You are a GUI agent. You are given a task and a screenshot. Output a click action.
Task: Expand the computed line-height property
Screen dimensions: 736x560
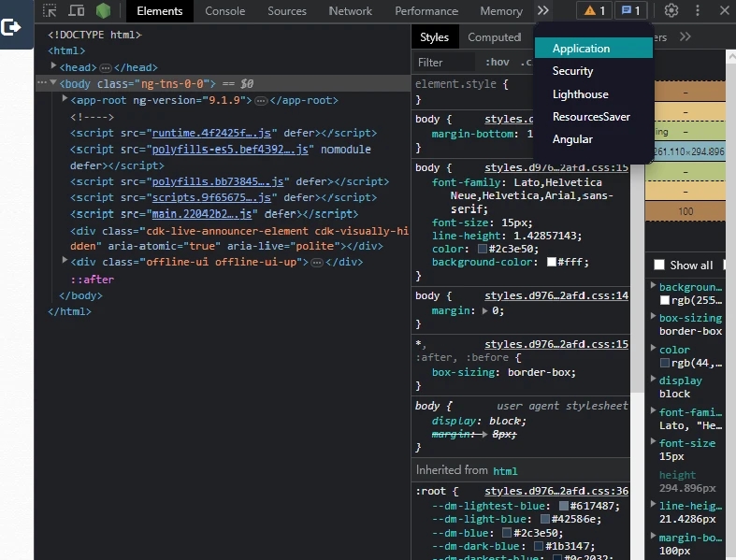[653, 504]
